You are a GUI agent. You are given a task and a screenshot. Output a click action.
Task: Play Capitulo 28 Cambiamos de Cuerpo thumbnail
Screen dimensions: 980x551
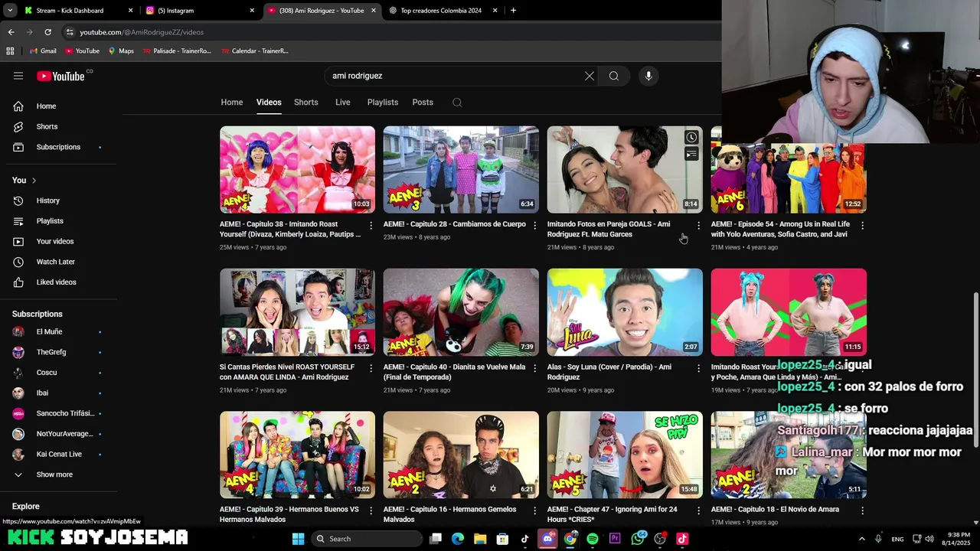pos(461,170)
